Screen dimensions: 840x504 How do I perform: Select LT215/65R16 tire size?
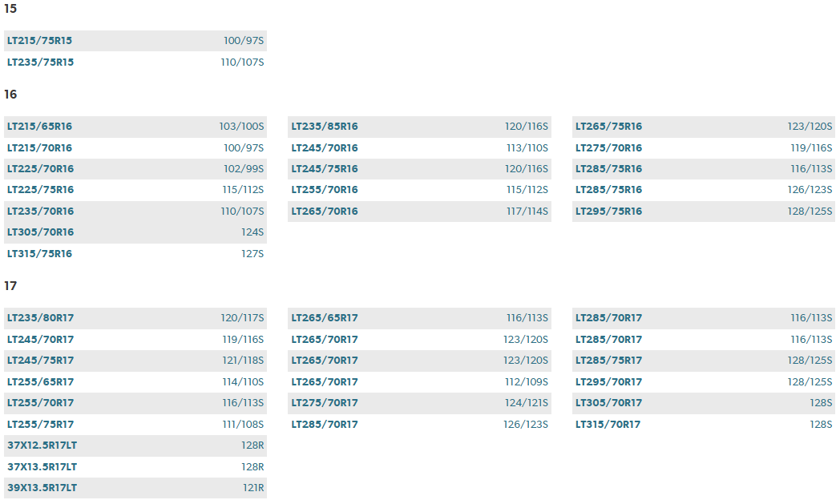click(39, 127)
